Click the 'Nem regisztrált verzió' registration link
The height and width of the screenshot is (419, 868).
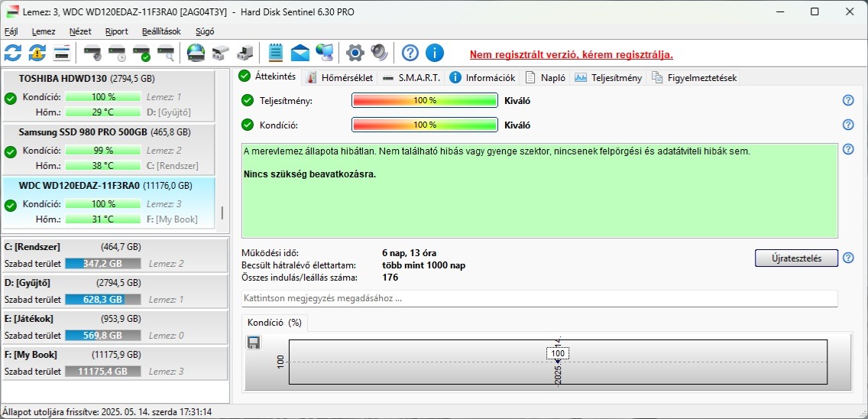point(572,55)
